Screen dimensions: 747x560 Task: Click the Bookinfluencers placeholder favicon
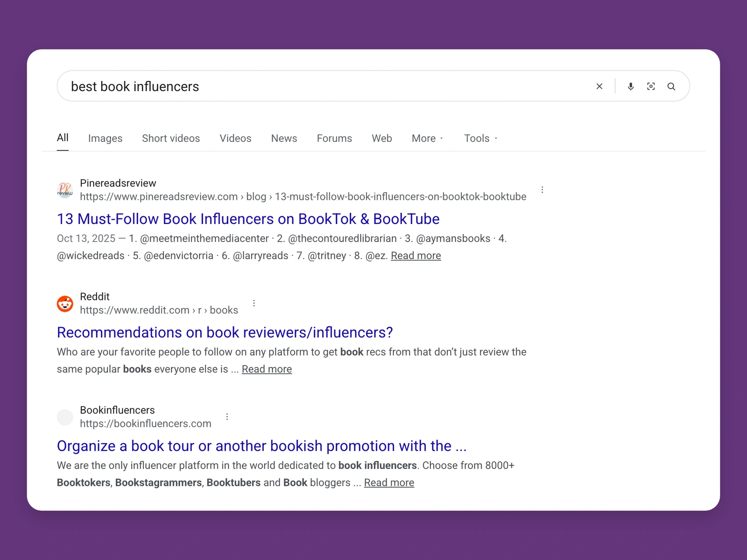coord(65,417)
